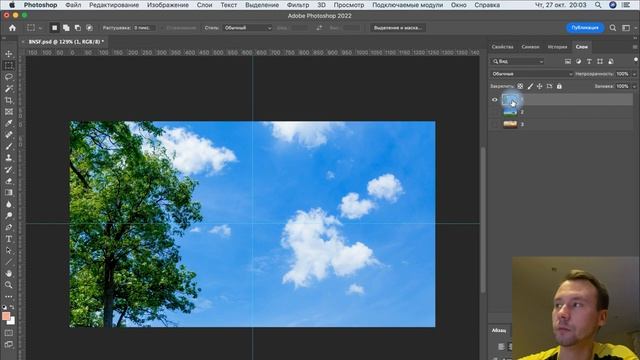Select the Healing Brush tool
Viewport: 640px width, 360px height.
9,135
